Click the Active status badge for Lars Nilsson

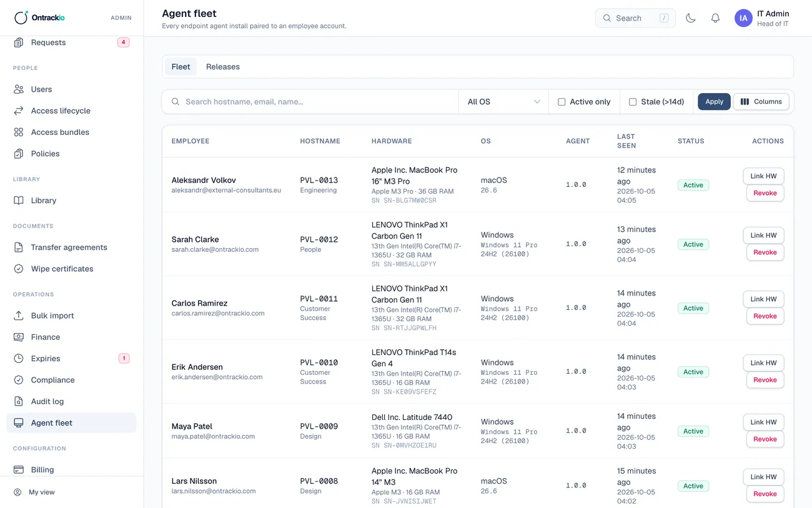[693, 486]
